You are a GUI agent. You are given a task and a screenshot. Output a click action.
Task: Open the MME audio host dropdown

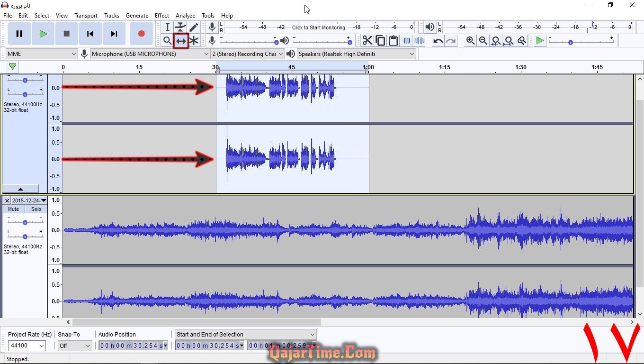tap(41, 54)
